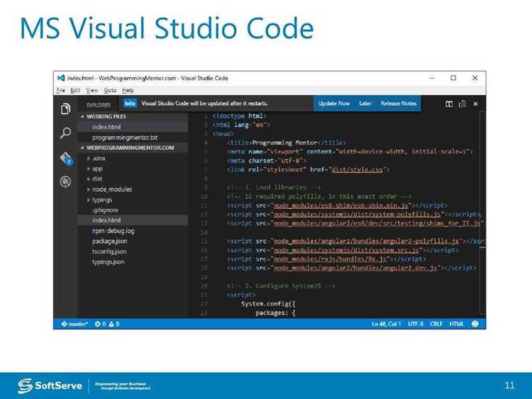Click the master git branch indicator
The width and height of the screenshot is (532, 399).
[74, 324]
